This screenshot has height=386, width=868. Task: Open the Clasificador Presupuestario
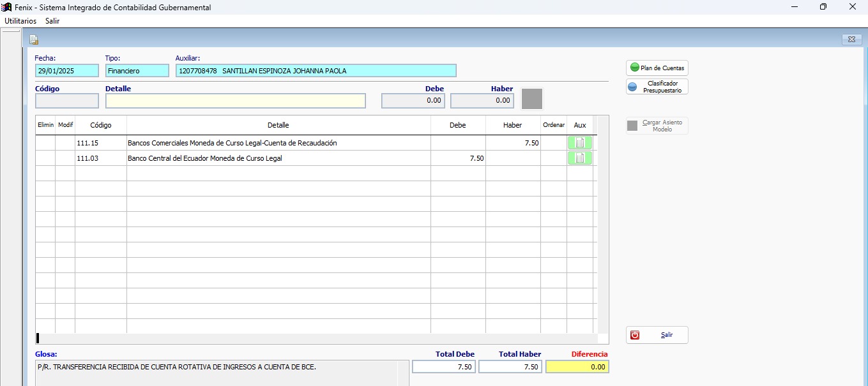click(x=657, y=87)
